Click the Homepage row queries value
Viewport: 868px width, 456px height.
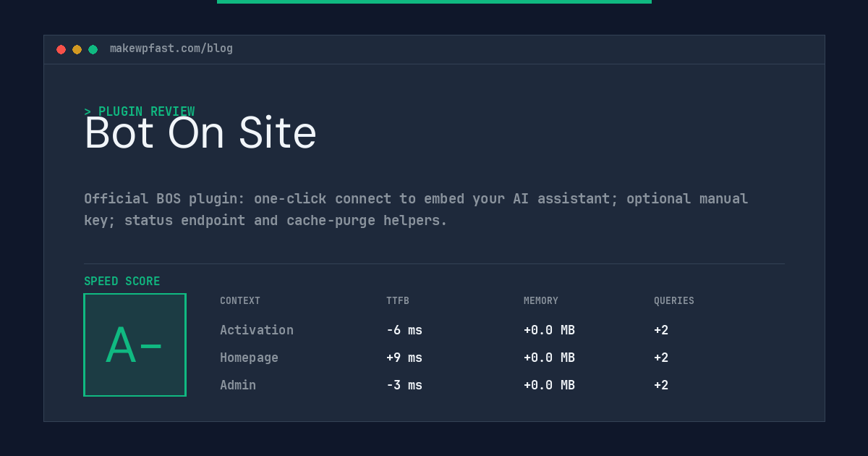pyautogui.click(x=661, y=358)
